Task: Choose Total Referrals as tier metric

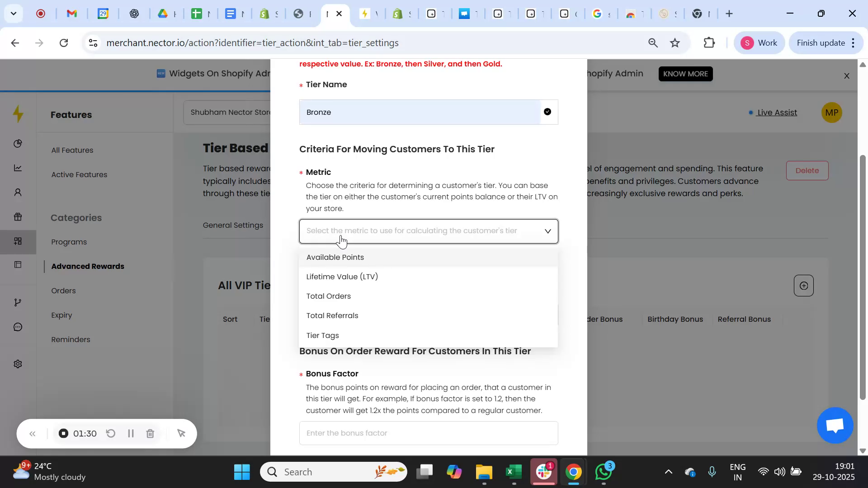Action: pos(332,315)
